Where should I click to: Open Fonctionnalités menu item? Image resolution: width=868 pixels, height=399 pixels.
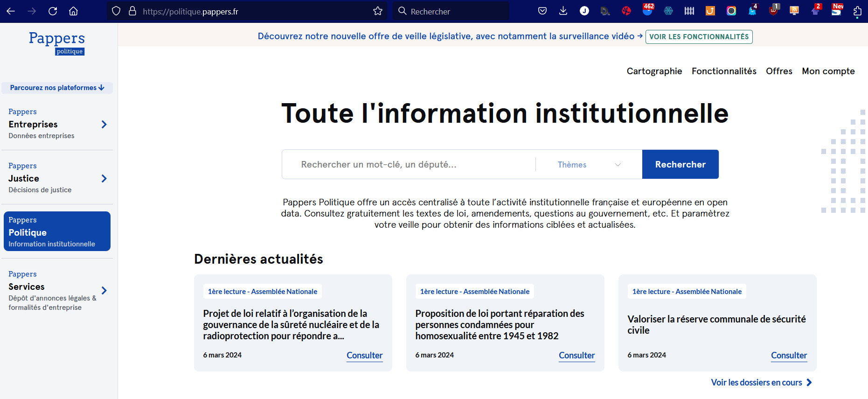[724, 71]
